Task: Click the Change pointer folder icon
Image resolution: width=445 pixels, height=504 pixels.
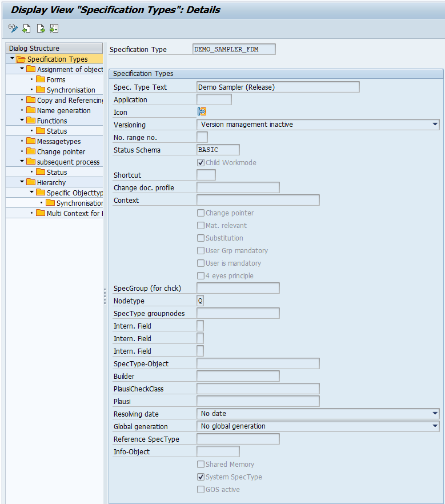Action: [31, 151]
